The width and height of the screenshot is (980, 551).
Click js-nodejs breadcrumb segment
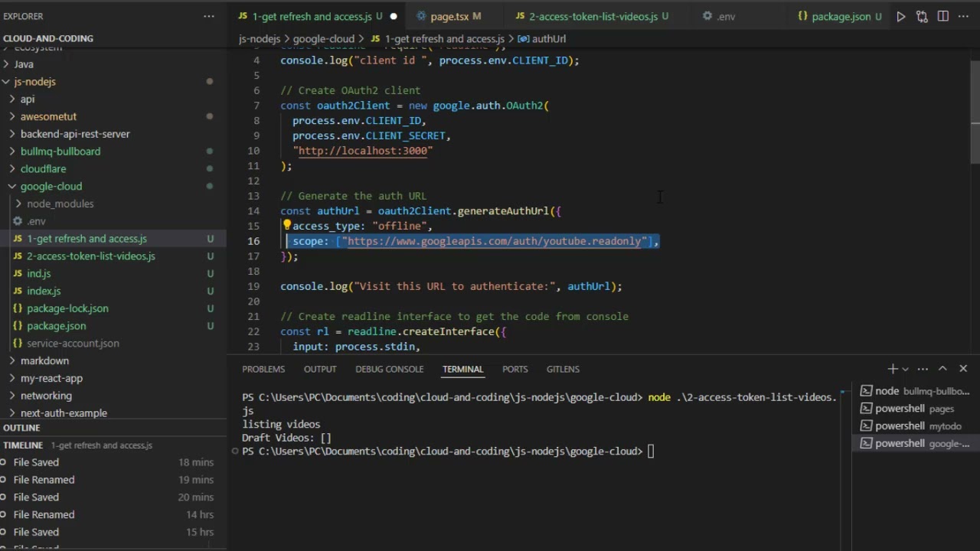(x=260, y=38)
